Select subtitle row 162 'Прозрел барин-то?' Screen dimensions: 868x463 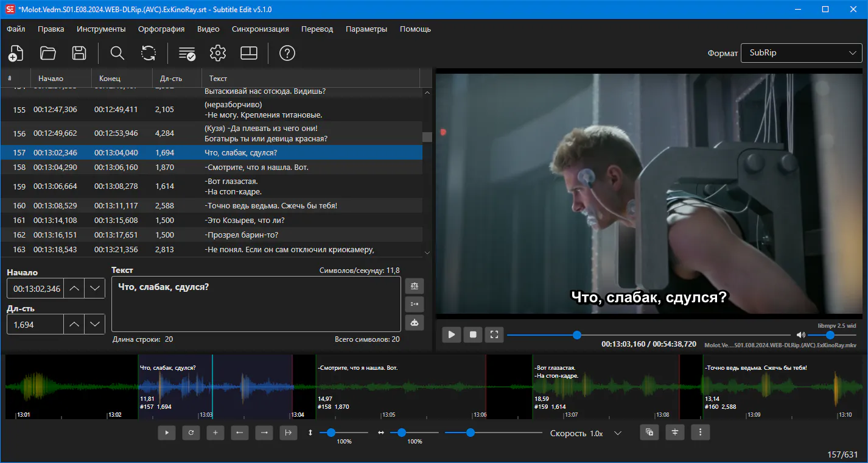pos(211,235)
